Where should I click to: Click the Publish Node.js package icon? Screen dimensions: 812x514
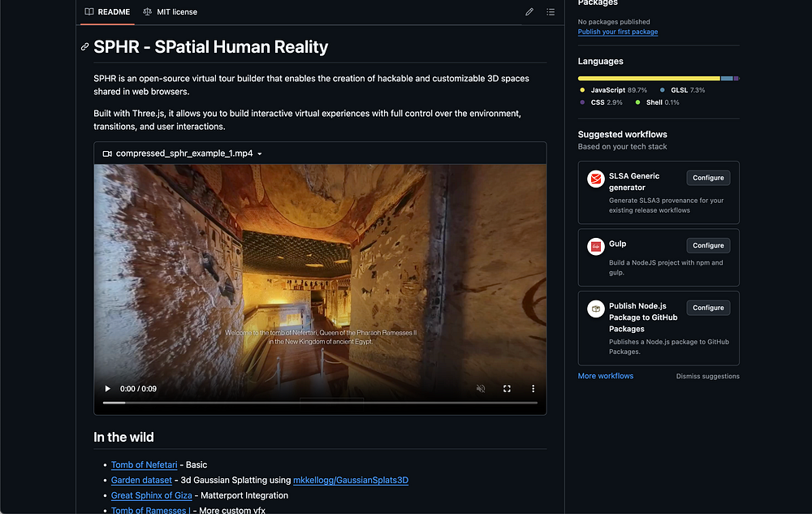click(x=595, y=309)
